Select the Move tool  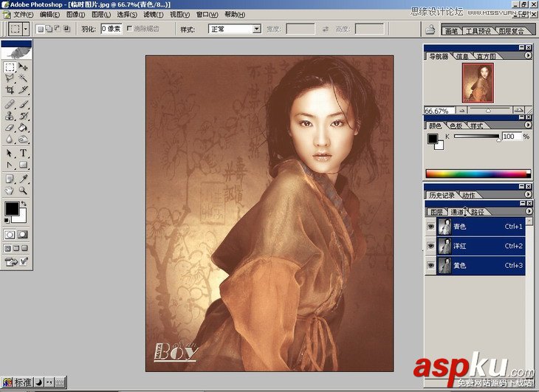pos(23,66)
